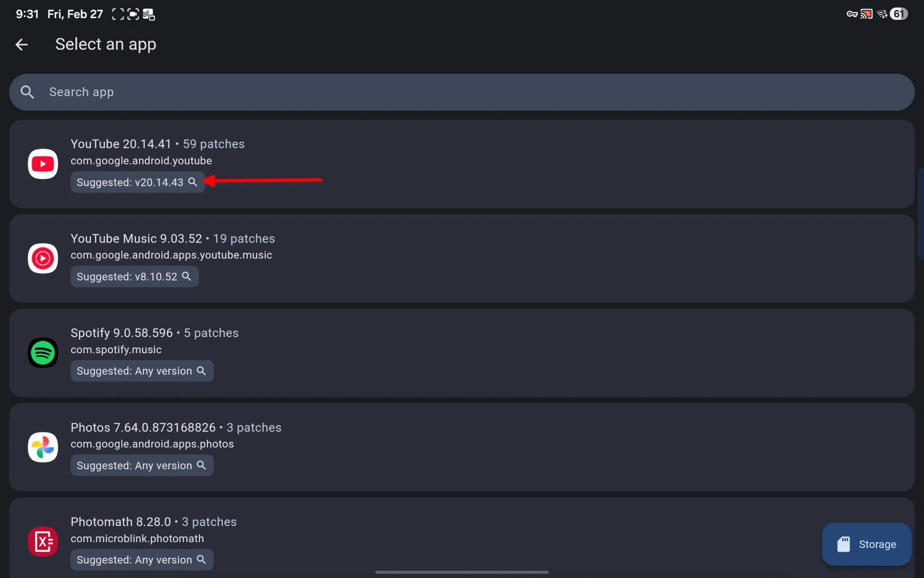924x578 pixels.
Task: Click the search magnifier icon
Action: 27,92
